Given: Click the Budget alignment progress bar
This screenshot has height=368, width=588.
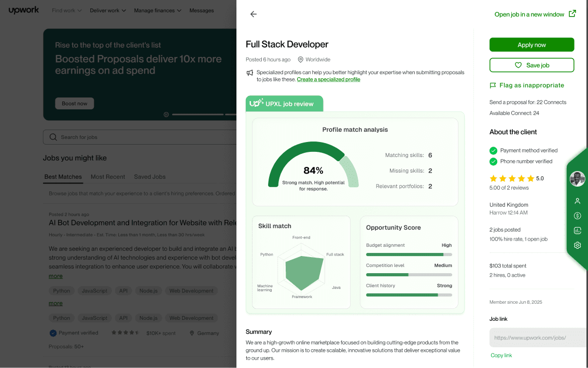Looking at the screenshot, I should (409, 254).
